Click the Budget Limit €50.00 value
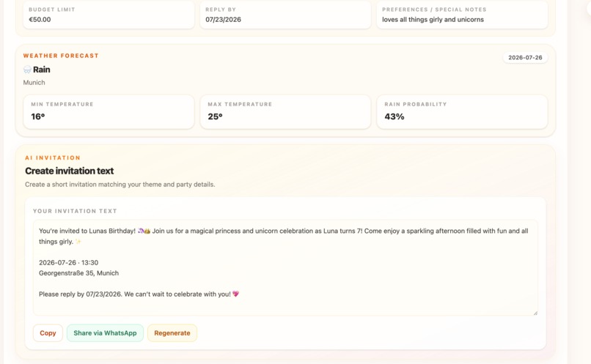Image resolution: width=591 pixels, height=364 pixels. point(40,20)
